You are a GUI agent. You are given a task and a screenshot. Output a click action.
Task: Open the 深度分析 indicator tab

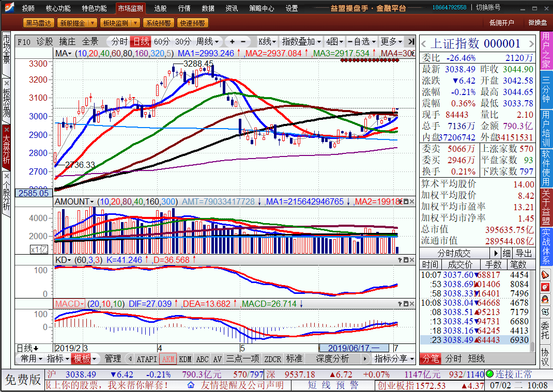click(332, 359)
